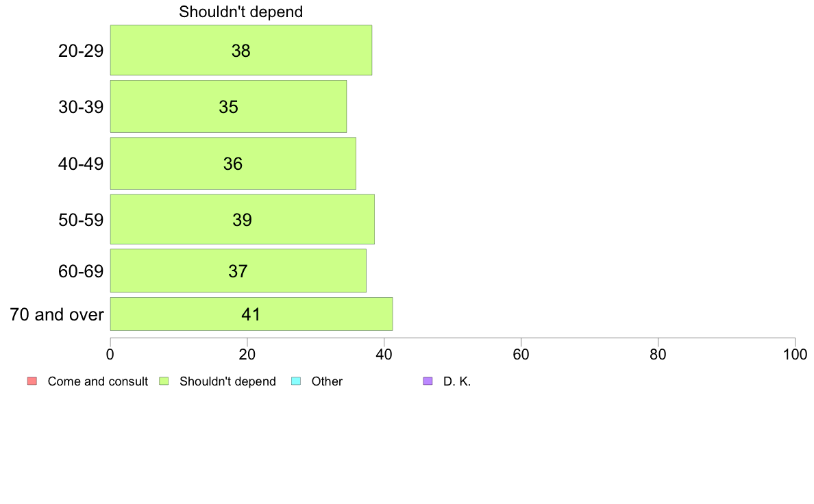Select the 40-49 bar showing 36
The image size is (814, 504).
point(233,164)
